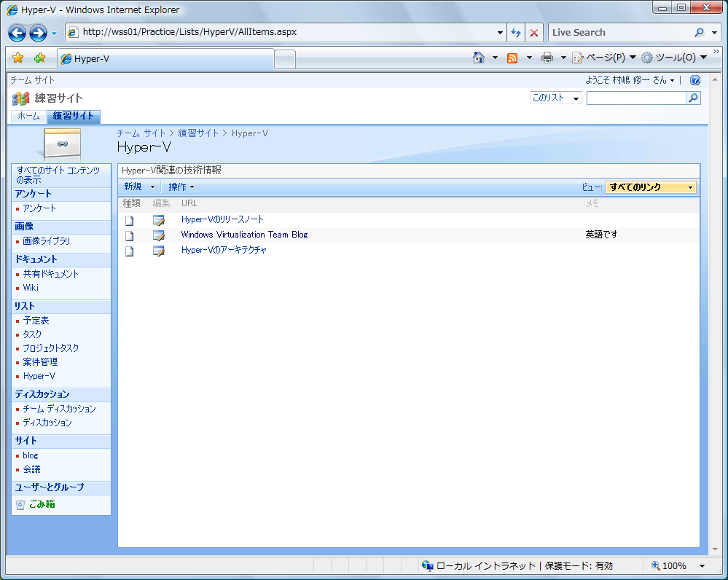
Task: Click the RSS feeds icon
Action: point(512,58)
